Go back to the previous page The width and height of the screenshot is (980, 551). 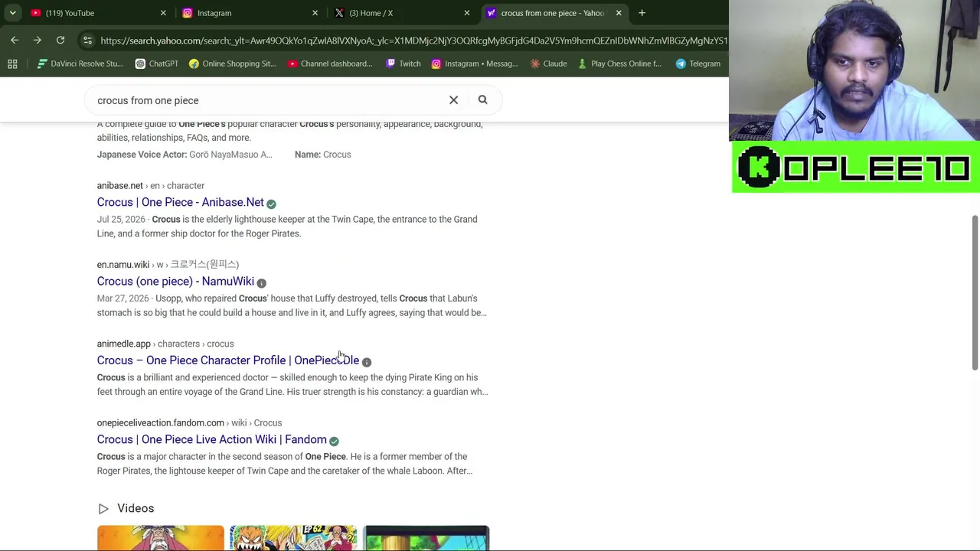pyautogui.click(x=15, y=40)
